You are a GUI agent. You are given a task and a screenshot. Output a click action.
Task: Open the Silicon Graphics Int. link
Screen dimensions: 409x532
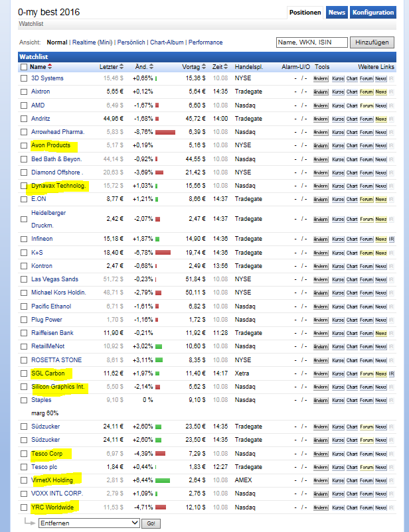(x=58, y=387)
